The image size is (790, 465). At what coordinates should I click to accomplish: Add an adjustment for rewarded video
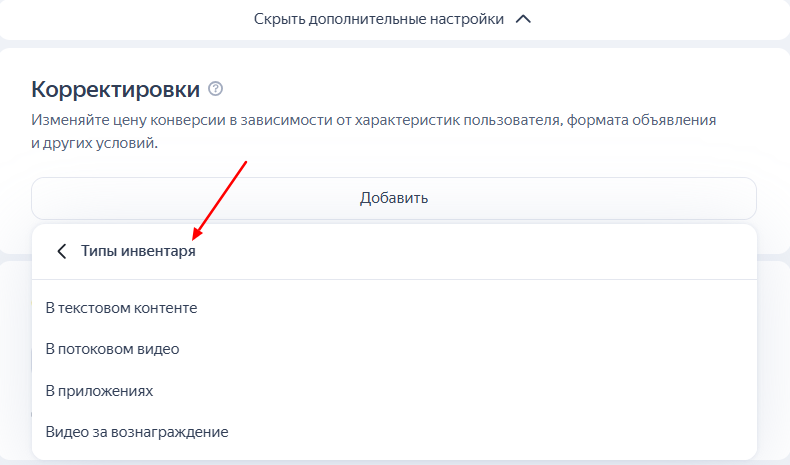[137, 432]
